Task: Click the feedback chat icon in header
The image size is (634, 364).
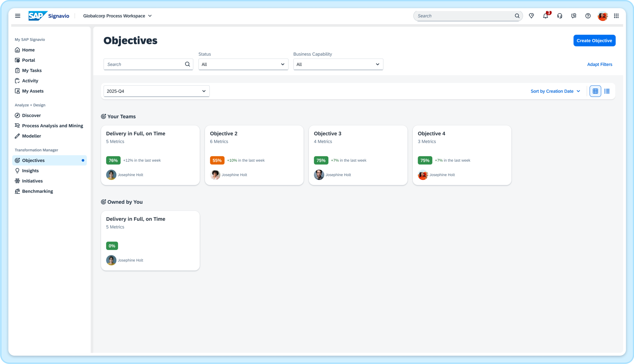Action: point(574,16)
